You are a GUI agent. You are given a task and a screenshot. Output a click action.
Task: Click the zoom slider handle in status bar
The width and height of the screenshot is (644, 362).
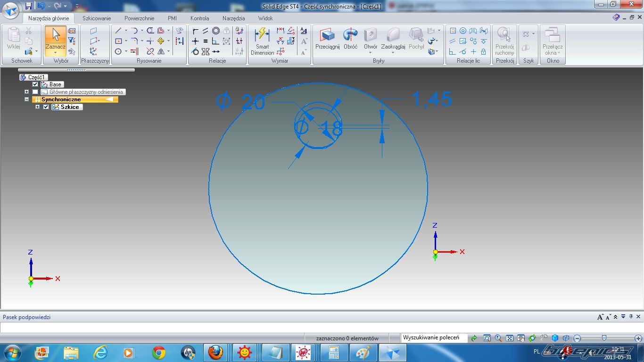[x=604, y=338]
